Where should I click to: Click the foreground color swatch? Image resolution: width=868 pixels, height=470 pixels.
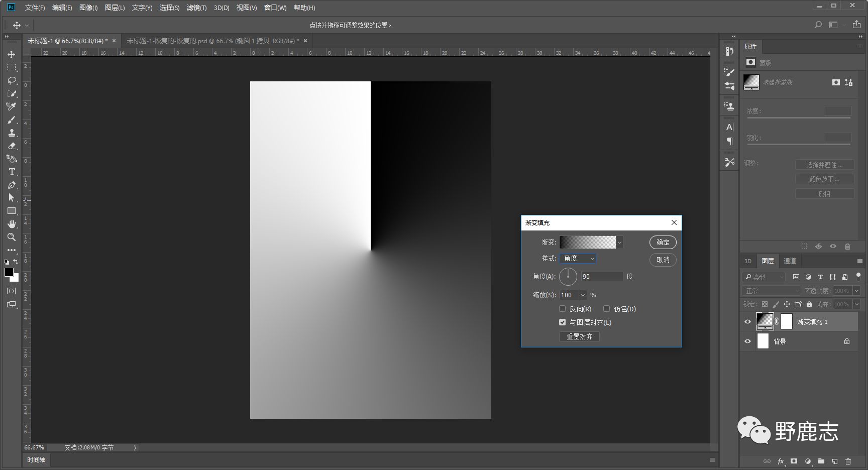click(9, 272)
